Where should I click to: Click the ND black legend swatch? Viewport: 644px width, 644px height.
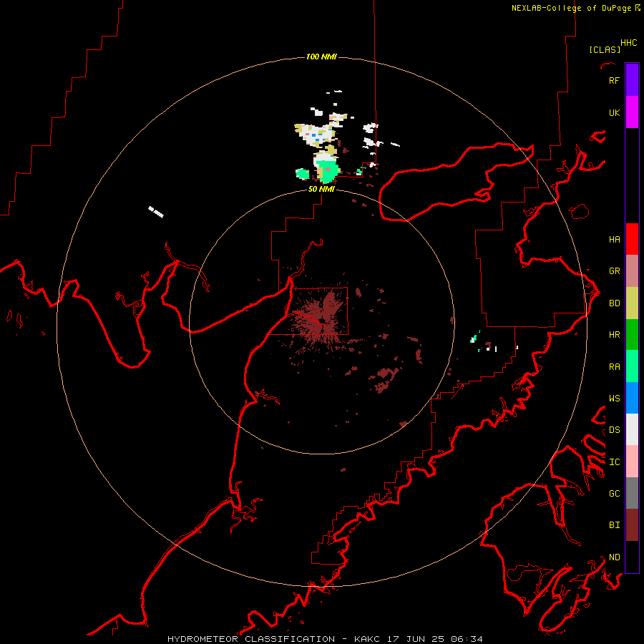[x=632, y=557]
